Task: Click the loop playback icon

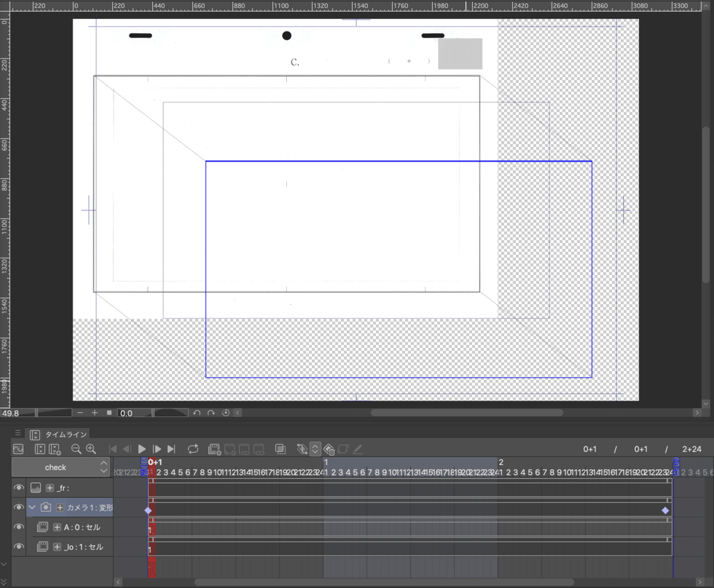Action: pos(193,449)
